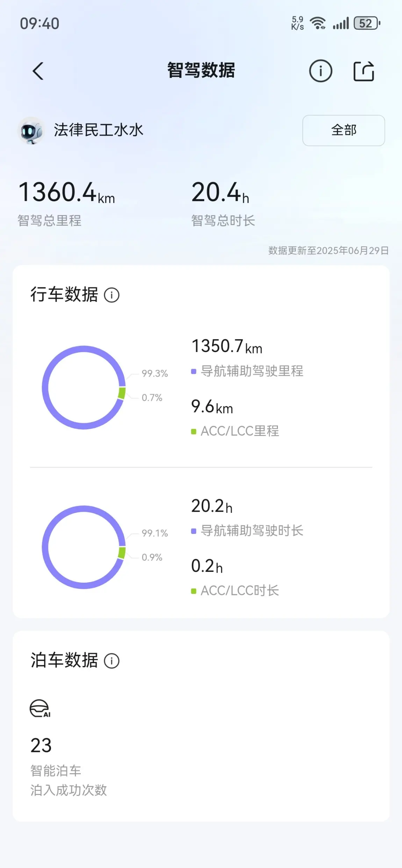
Task: Tap the 智驾数据 page title
Action: coord(201,70)
